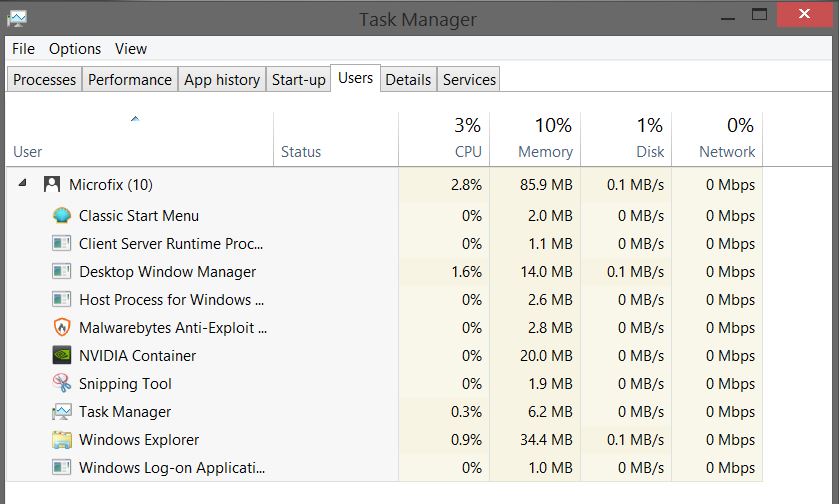This screenshot has width=839, height=504.
Task: Click the Windows Explorer folder icon
Action: (62, 440)
